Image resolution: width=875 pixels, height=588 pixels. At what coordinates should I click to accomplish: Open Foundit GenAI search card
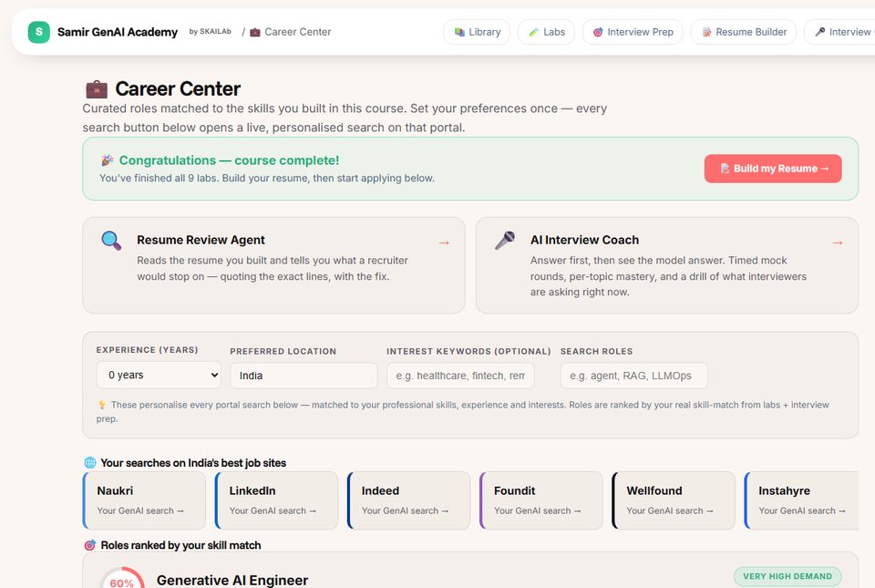click(x=540, y=500)
